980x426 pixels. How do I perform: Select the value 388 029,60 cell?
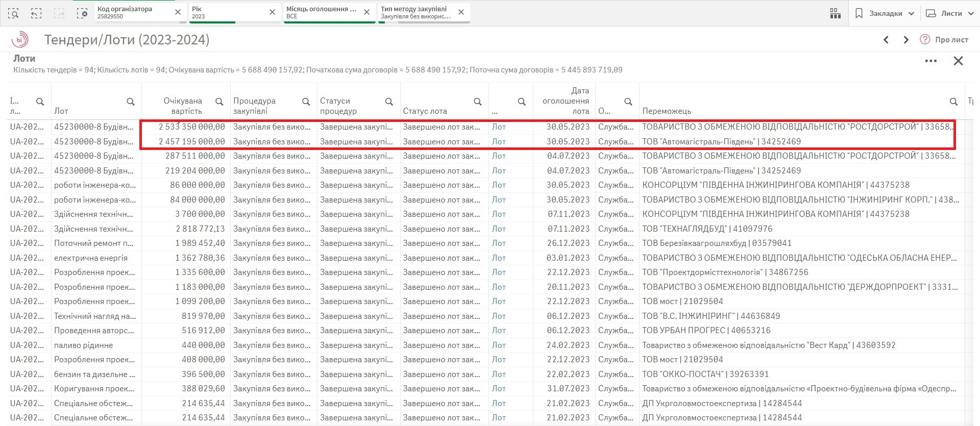tap(186, 389)
